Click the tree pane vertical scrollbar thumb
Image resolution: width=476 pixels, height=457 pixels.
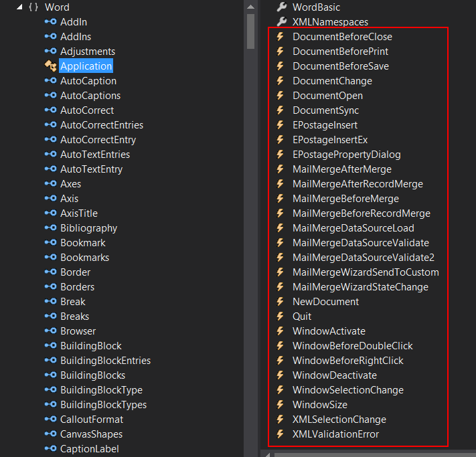(250, 31)
